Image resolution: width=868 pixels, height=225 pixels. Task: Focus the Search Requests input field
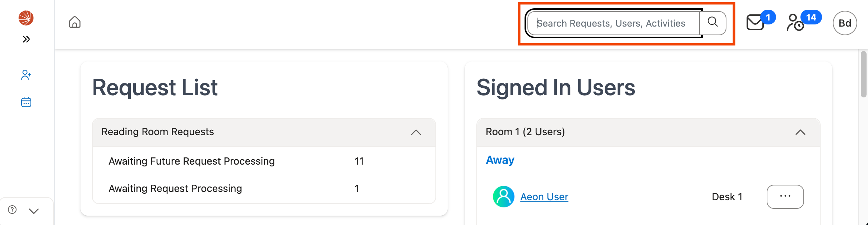[614, 23]
